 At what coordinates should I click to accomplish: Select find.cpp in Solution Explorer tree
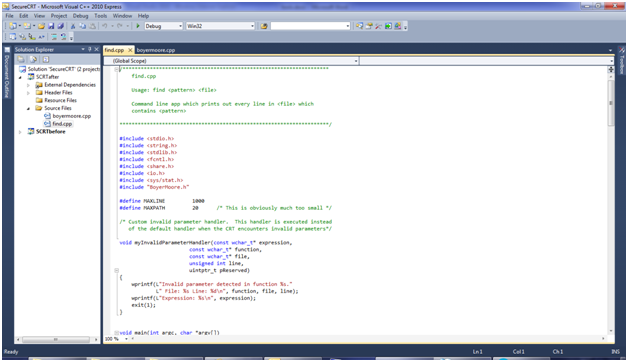coord(62,124)
